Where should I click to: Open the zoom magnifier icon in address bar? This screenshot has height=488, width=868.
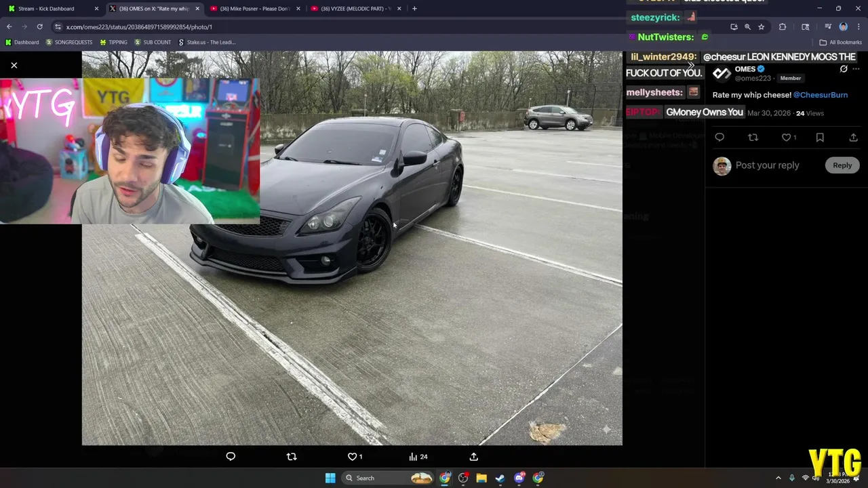point(747,26)
